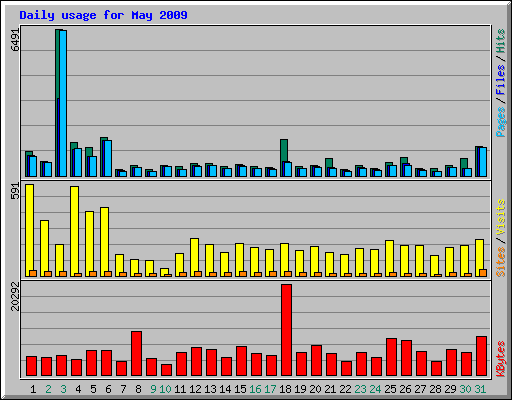Viewport: 512px width, 400px height.
Task: Click the green day 16 axis label
Action: click(x=255, y=389)
